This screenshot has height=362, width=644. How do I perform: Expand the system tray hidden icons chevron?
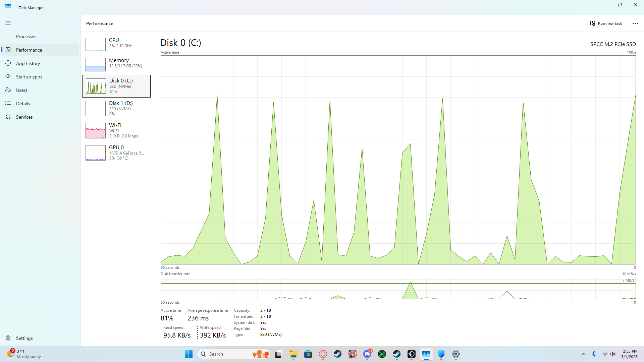(584, 354)
